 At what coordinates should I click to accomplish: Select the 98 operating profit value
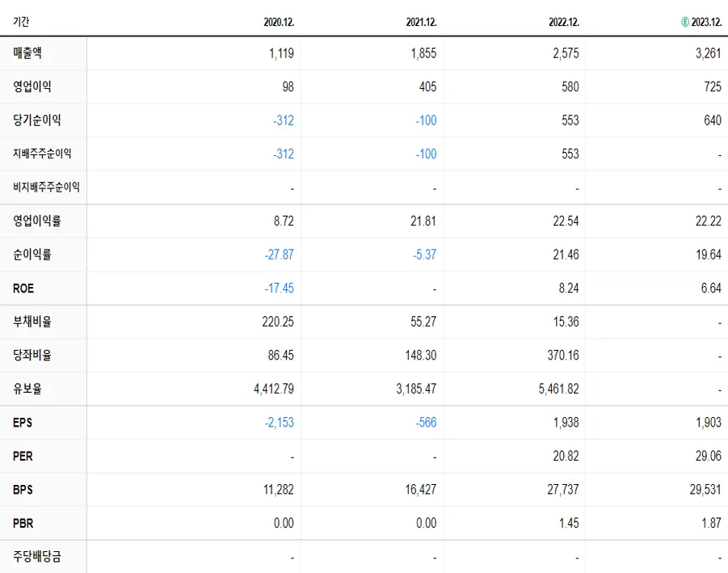(x=288, y=86)
